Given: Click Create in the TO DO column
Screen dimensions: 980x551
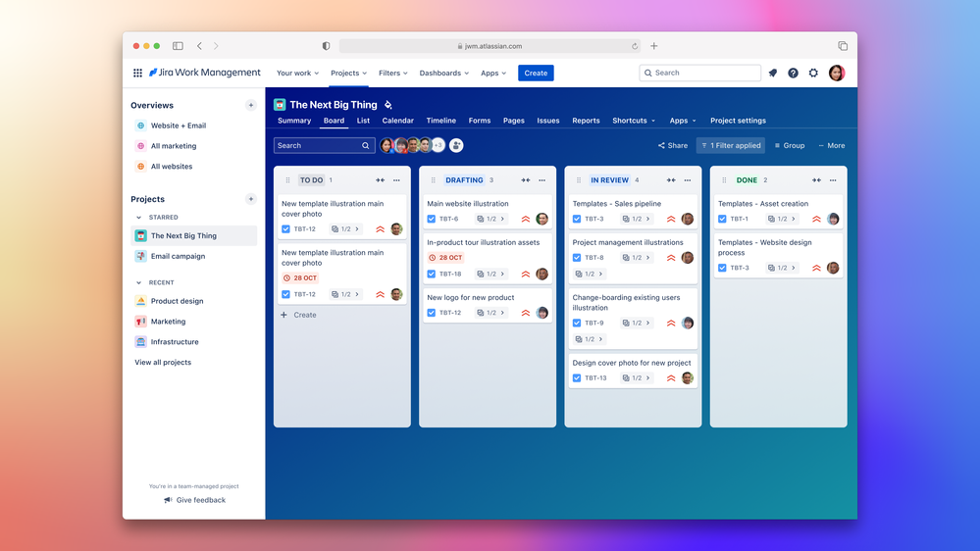Looking at the screenshot, I should click(298, 315).
